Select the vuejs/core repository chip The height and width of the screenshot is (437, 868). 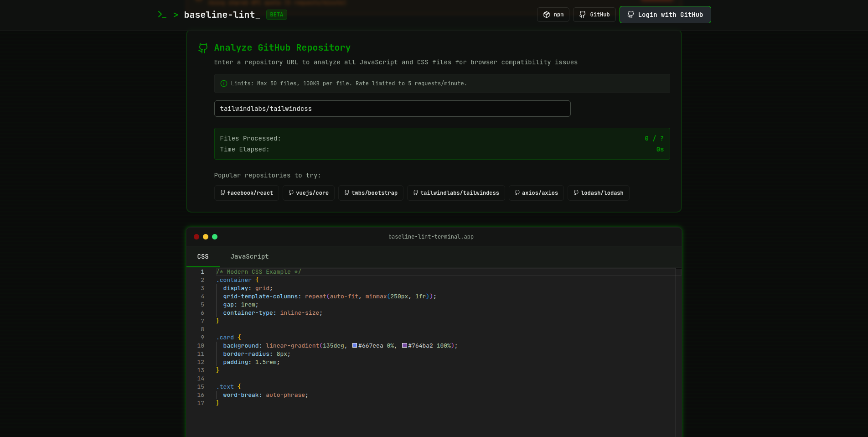309,193
